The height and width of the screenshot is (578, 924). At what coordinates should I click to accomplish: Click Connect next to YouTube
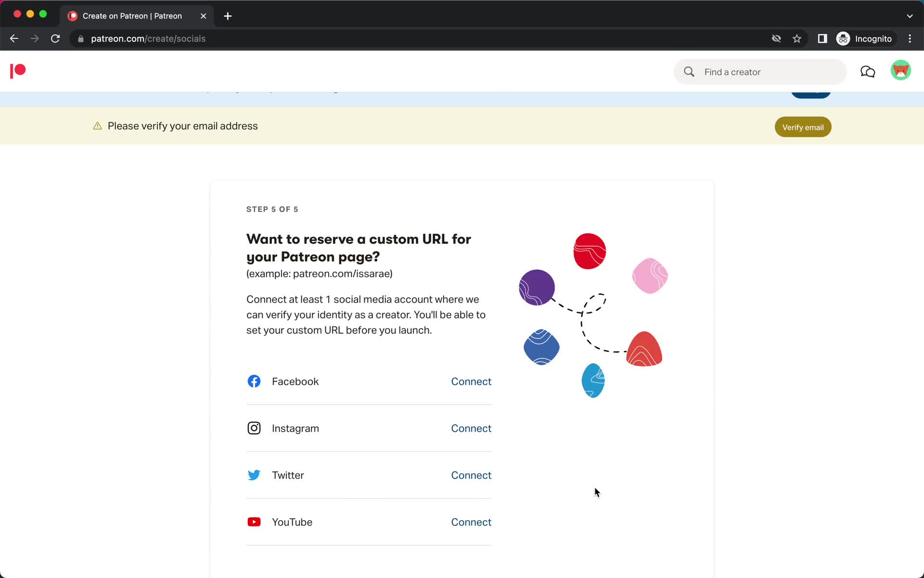[471, 521]
